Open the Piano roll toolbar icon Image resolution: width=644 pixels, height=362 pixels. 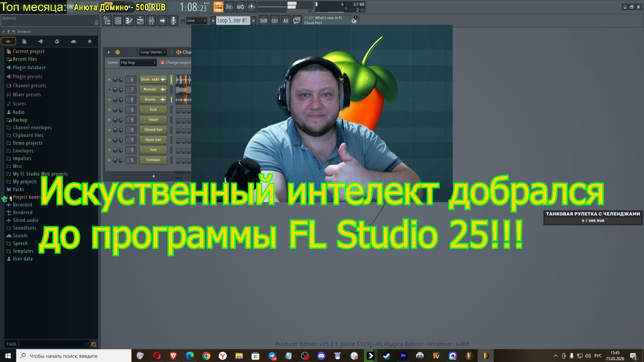[x=129, y=20]
